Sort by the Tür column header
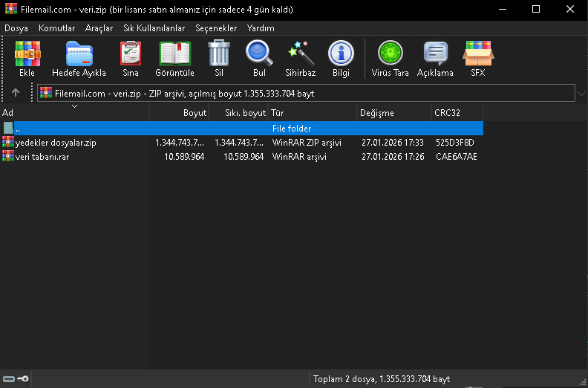 coord(313,113)
